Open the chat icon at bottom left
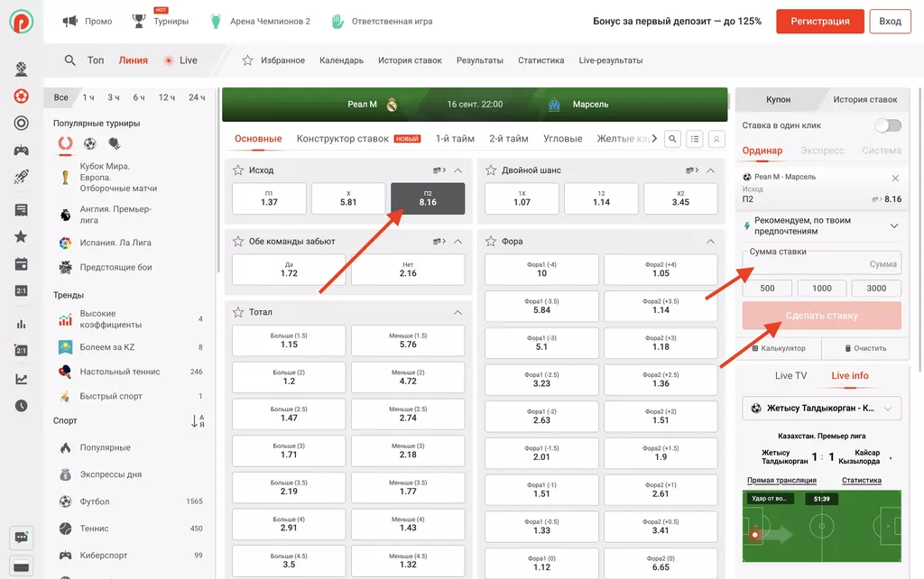Screen dimensions: 924x579 pos(21,538)
